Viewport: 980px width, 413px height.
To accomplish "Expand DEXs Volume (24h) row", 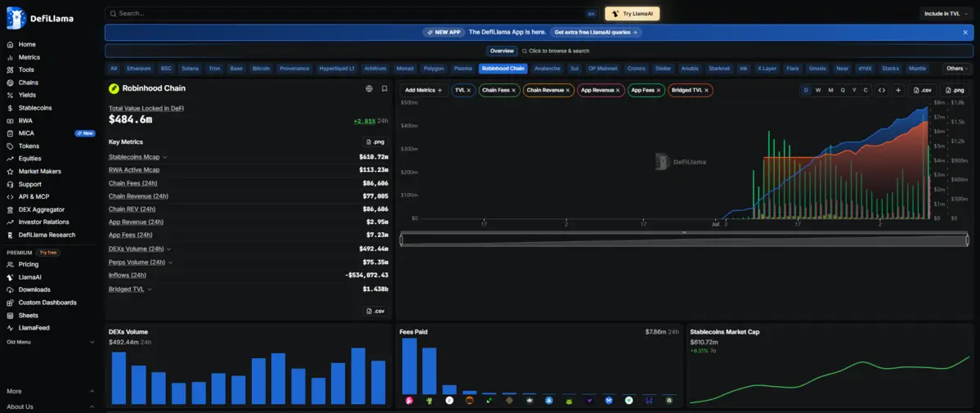I will click(x=170, y=249).
